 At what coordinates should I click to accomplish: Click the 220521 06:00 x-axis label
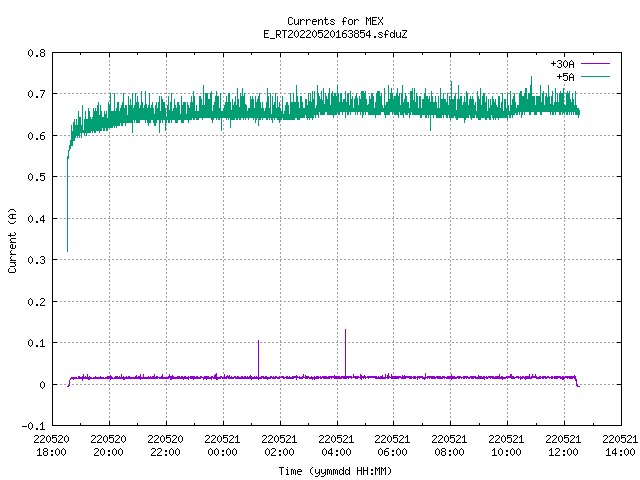(x=392, y=446)
